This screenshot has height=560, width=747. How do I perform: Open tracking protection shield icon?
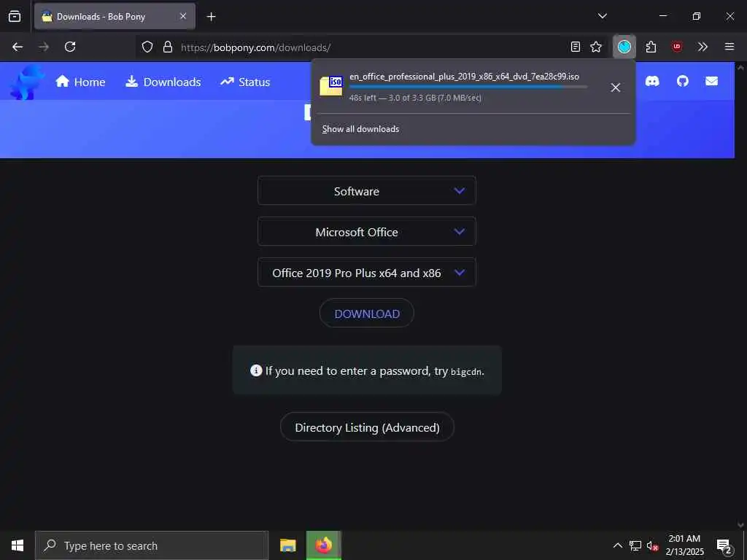click(147, 47)
